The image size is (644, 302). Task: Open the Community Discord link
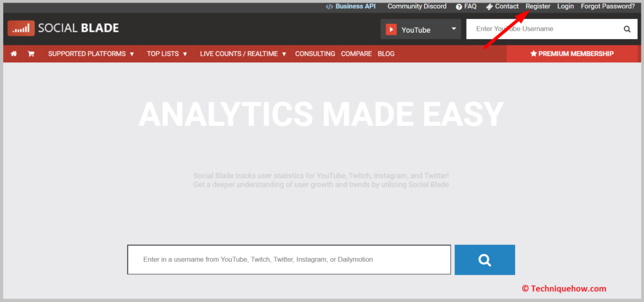[x=417, y=6]
